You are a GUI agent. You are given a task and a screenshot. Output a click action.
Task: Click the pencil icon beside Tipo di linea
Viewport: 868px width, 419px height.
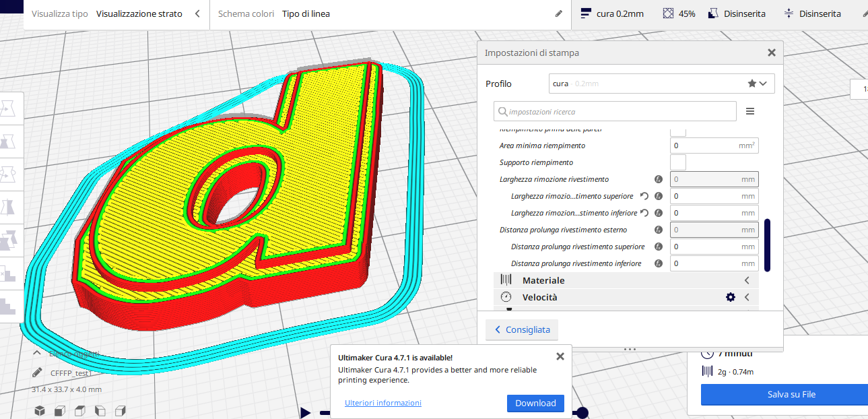click(x=558, y=13)
